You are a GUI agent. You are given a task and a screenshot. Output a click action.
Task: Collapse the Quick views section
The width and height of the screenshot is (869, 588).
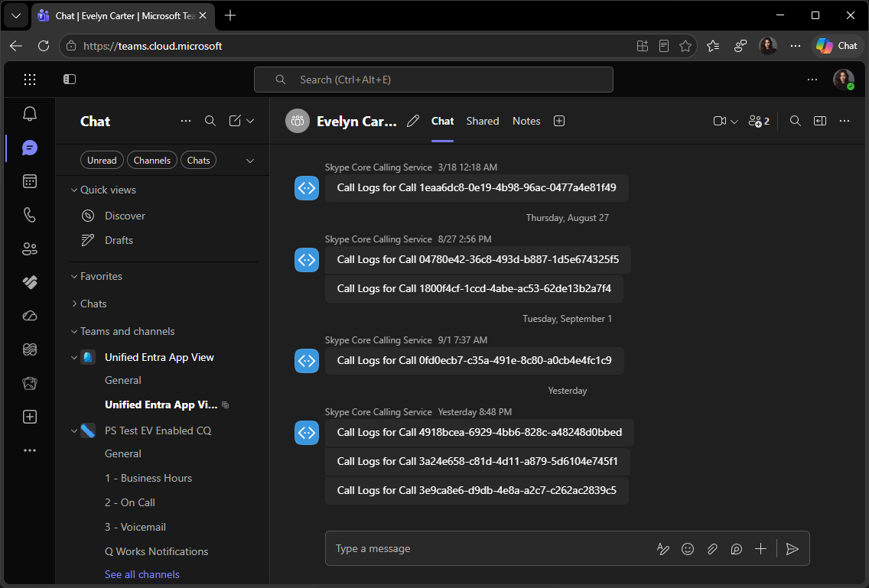(74, 190)
